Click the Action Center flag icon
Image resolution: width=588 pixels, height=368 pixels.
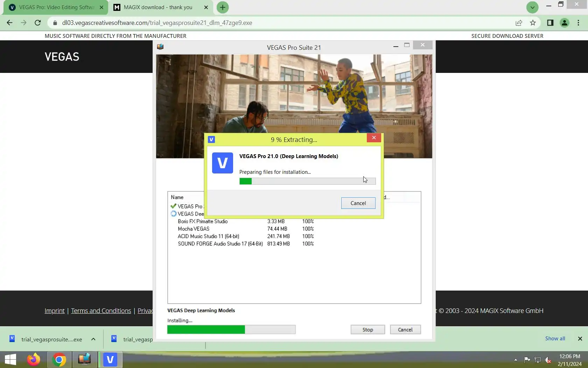tap(527, 360)
